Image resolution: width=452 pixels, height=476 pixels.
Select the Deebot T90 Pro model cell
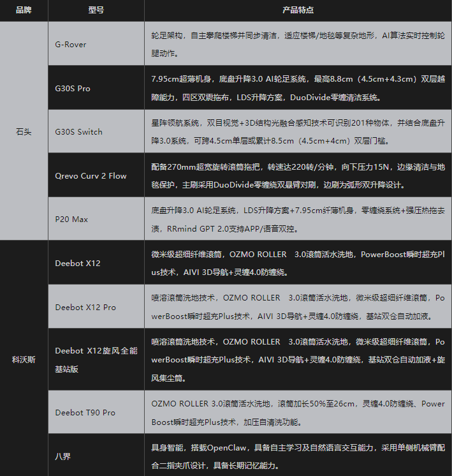pyautogui.click(x=85, y=412)
